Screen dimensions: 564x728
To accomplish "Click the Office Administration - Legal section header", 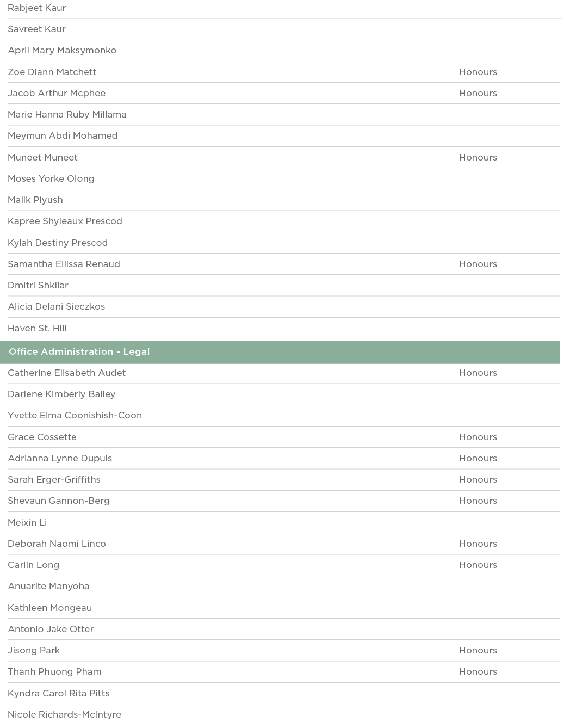I will (79, 352).
